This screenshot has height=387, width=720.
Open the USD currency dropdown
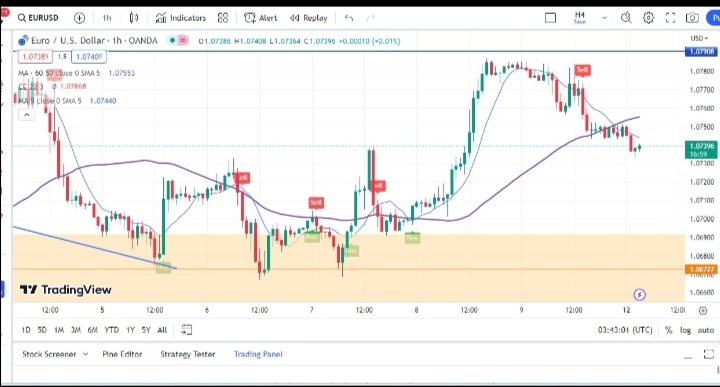click(699, 38)
